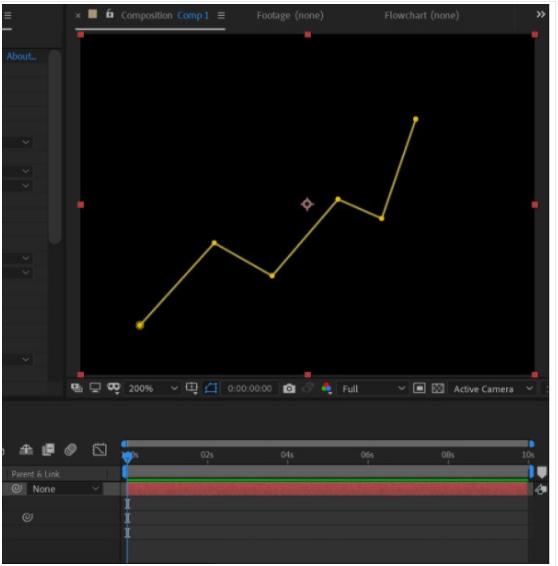Viewport: 558px width, 566px height.
Task: Toggle the viewer lock icon
Action: tap(110, 14)
